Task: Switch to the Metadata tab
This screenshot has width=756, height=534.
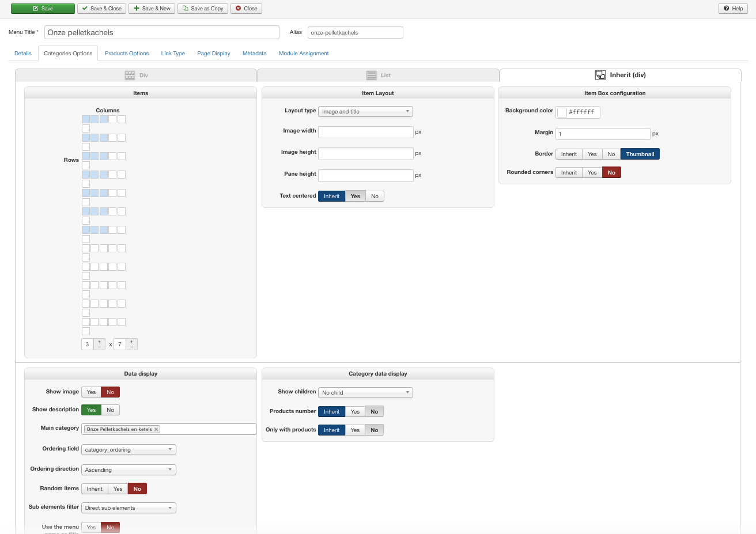Action: click(254, 54)
